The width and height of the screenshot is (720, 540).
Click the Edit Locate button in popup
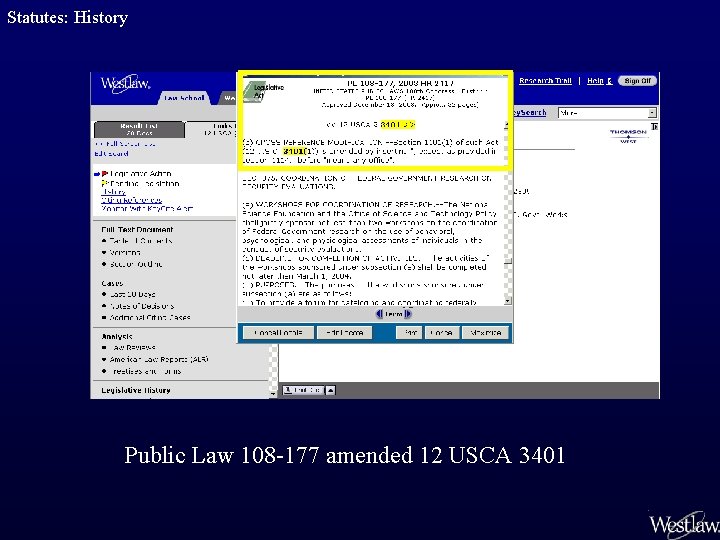pos(344,332)
